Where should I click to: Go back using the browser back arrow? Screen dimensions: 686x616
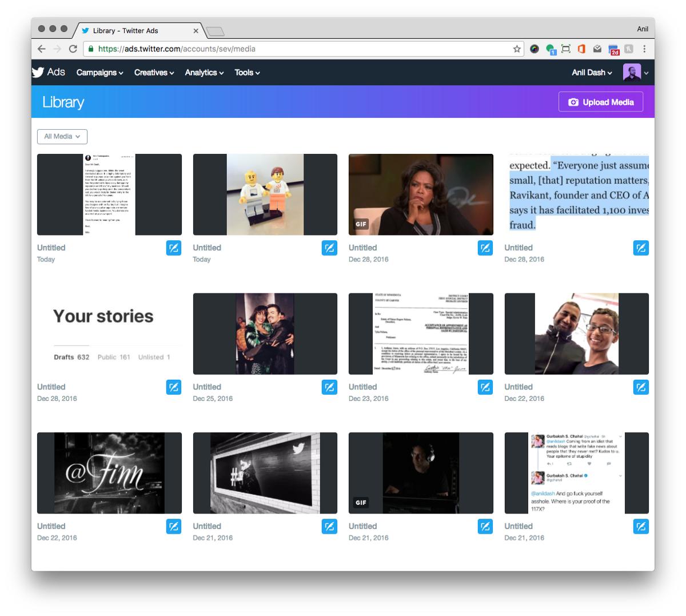41,49
